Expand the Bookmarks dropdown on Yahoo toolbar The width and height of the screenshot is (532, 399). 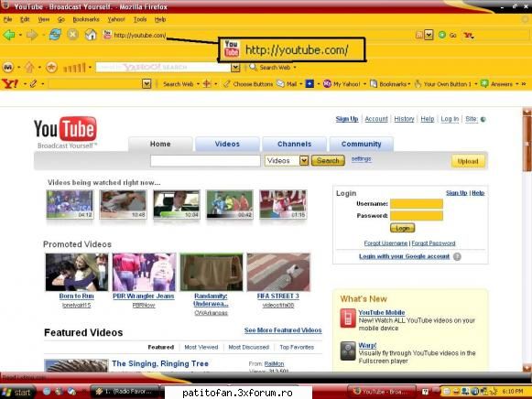pyautogui.click(x=408, y=84)
